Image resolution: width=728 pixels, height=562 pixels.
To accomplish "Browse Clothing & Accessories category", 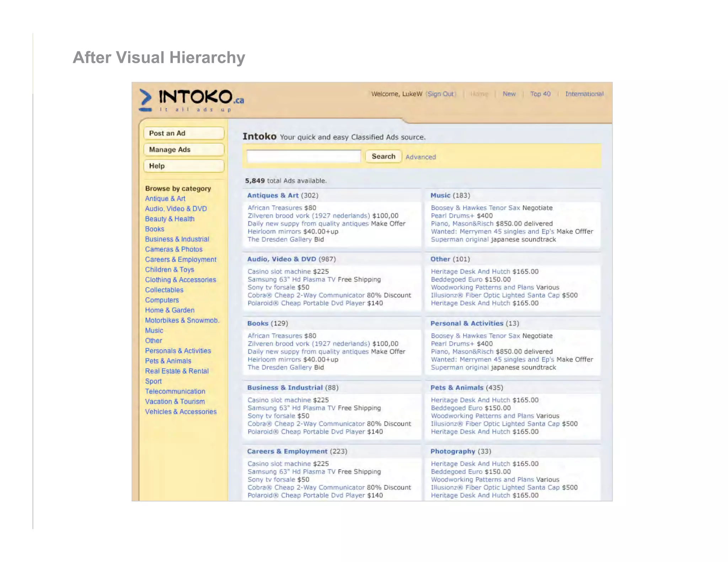I will click(180, 280).
